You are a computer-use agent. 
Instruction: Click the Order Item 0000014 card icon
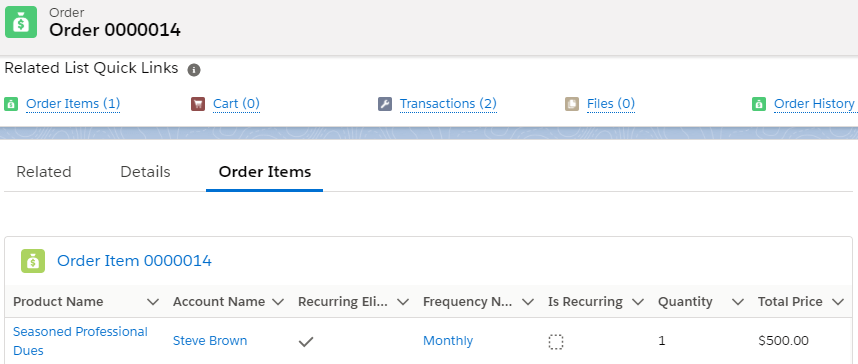pyautogui.click(x=33, y=261)
